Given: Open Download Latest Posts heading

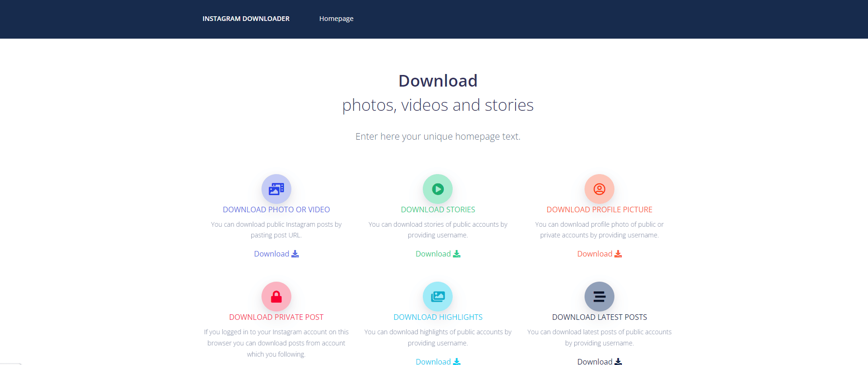Looking at the screenshot, I should tap(599, 317).
